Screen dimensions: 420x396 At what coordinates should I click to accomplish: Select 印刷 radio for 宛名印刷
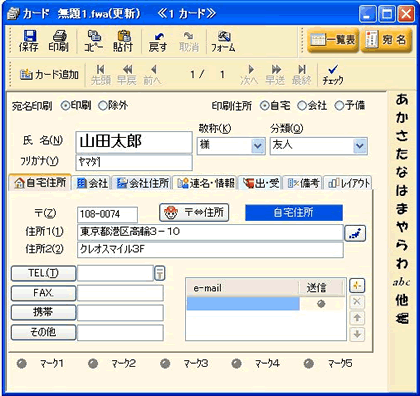pyautogui.click(x=66, y=106)
